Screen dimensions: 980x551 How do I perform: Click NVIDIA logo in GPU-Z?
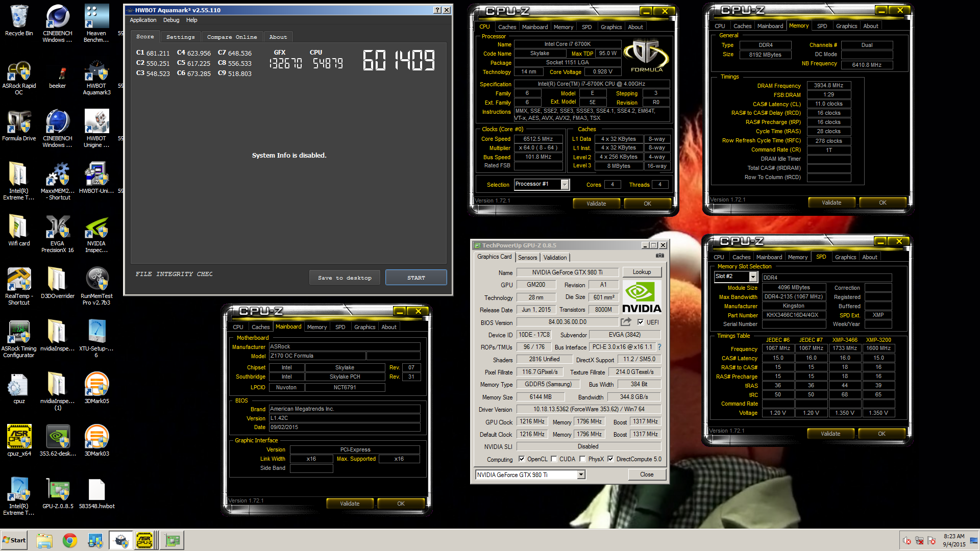[x=642, y=297]
